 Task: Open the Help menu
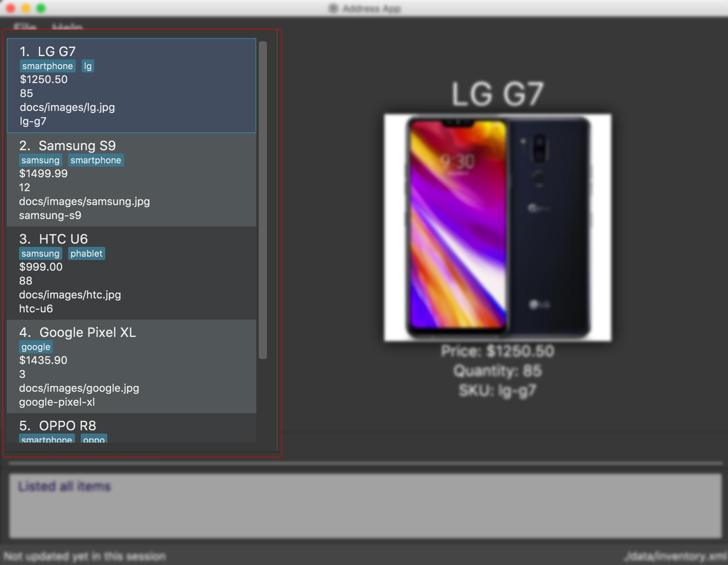(67, 27)
